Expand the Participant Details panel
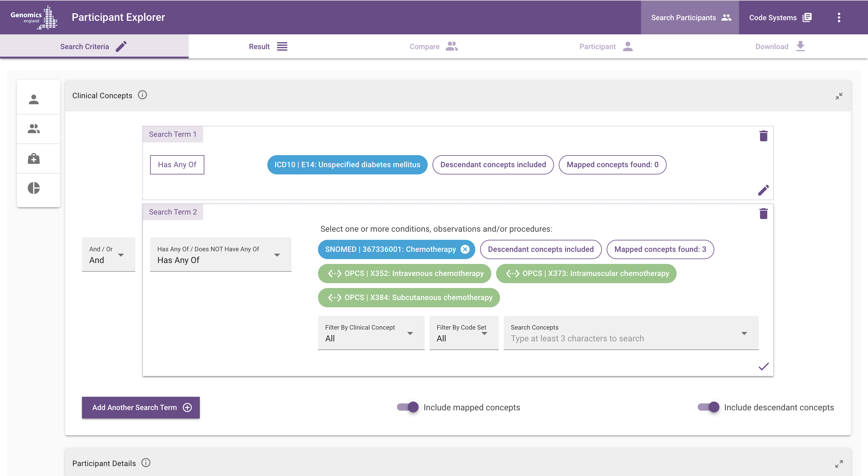Screen dimensions: 868x476 pos(839,464)
